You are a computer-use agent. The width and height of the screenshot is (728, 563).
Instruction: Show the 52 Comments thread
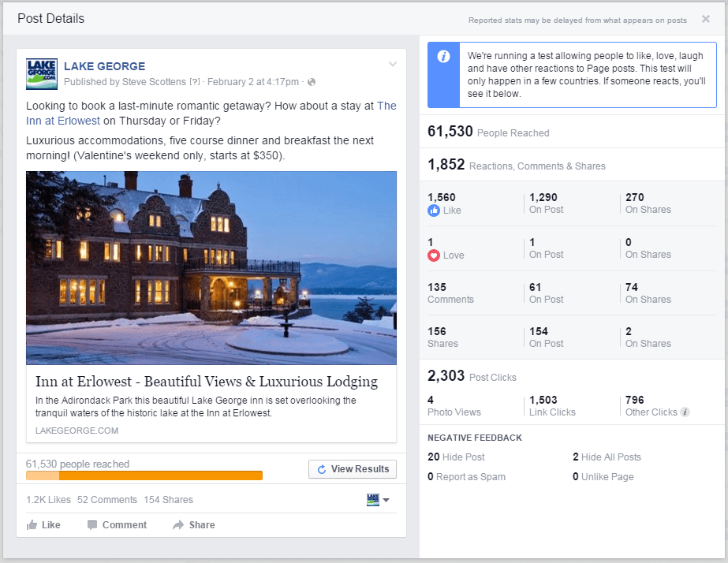pyautogui.click(x=107, y=500)
